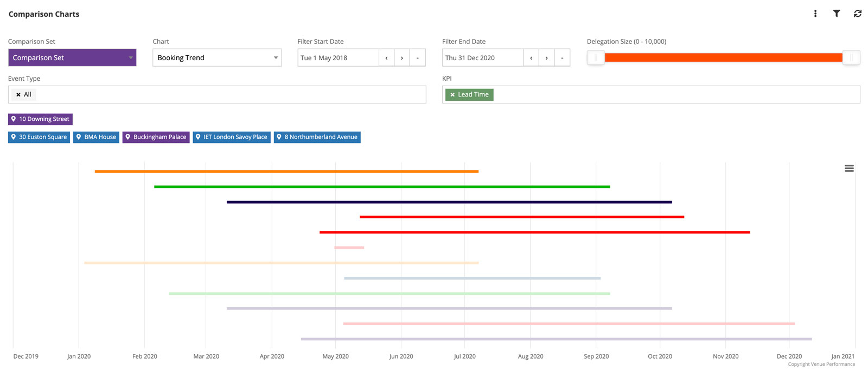Viewport: 868px width, 376px height.
Task: Step Filter Start Date back one
Action: 386,58
